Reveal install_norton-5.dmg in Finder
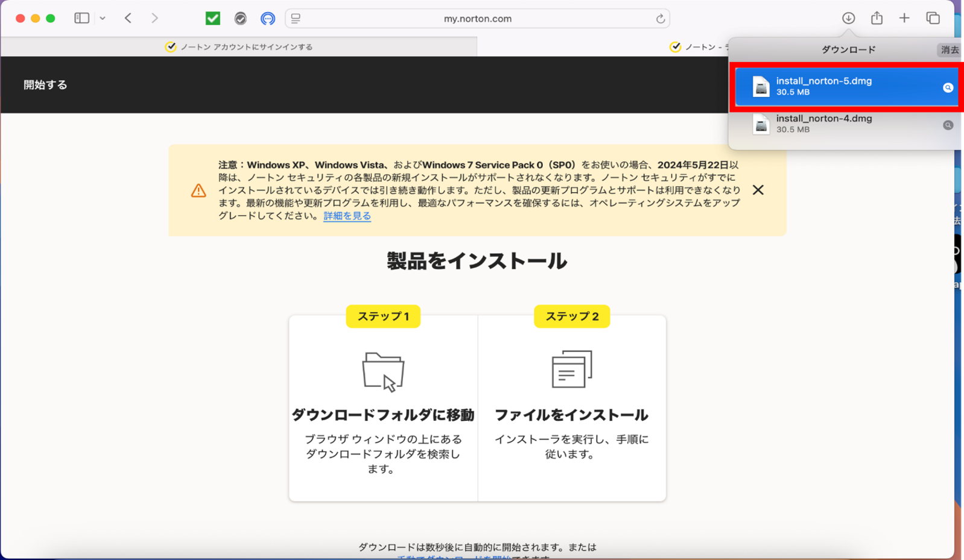This screenshot has width=964, height=560. 948,88
